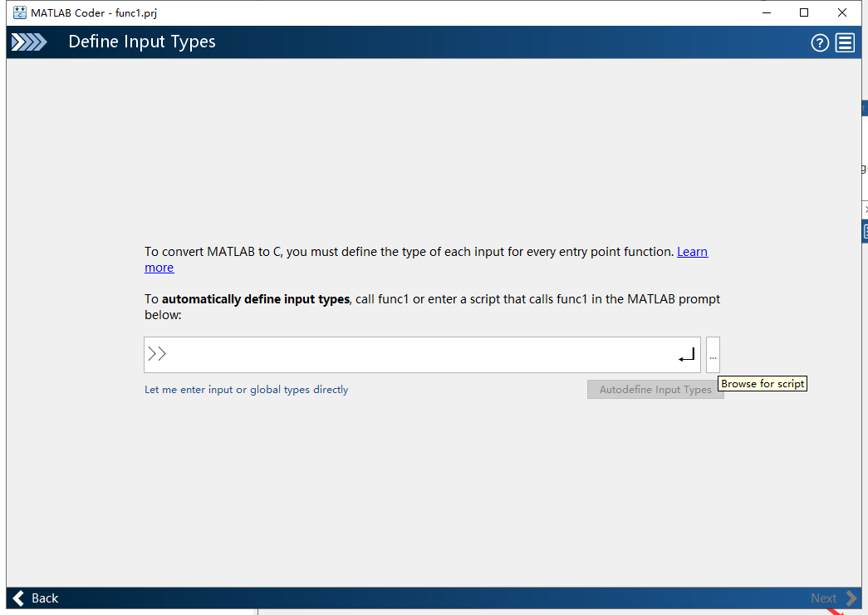Screen dimensions: 868x615
Task: Focus the MATLAB prompt input field
Action: click(x=422, y=355)
